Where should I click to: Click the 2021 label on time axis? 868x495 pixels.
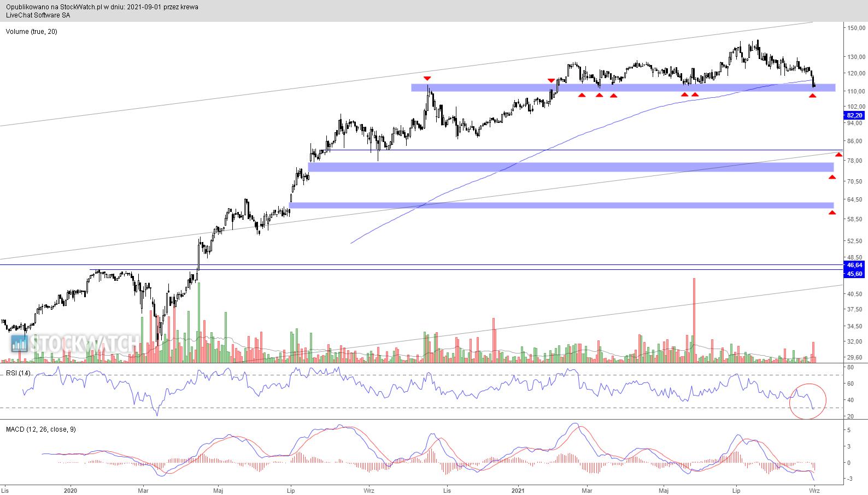click(x=518, y=491)
